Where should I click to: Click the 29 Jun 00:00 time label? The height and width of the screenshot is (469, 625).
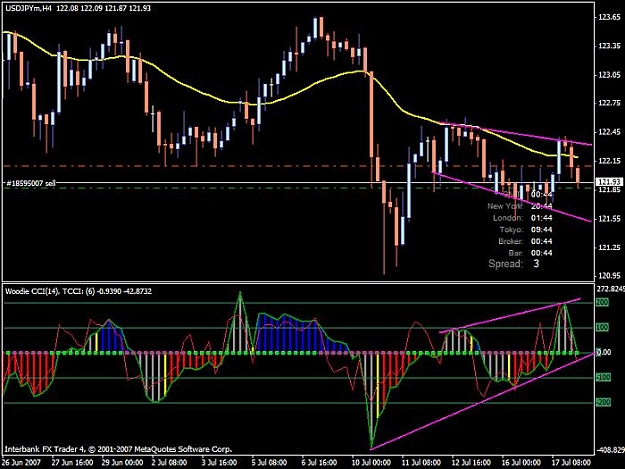click(x=122, y=463)
